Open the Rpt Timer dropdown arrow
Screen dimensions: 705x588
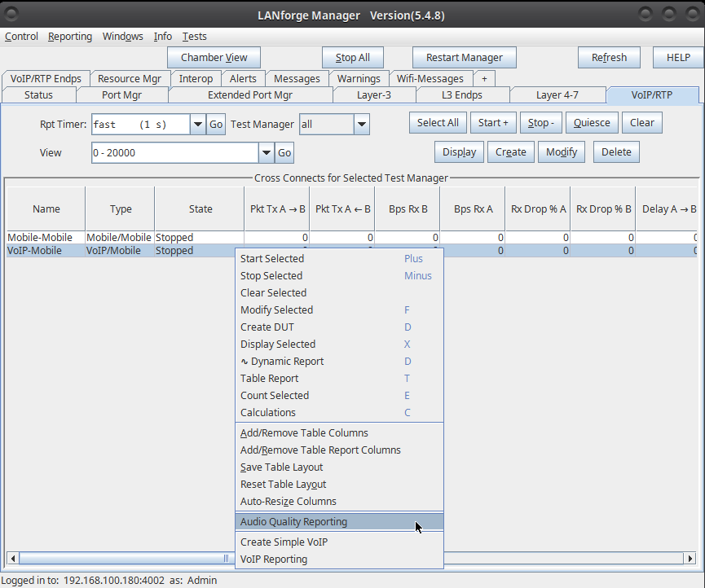coord(198,125)
